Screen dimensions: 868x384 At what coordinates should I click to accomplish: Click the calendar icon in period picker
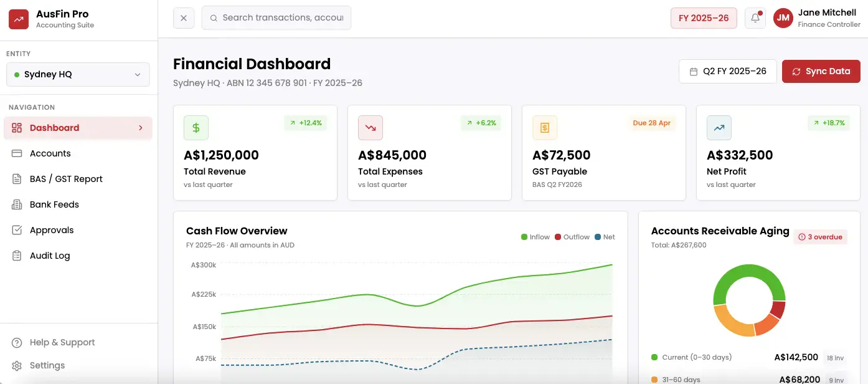coord(694,72)
